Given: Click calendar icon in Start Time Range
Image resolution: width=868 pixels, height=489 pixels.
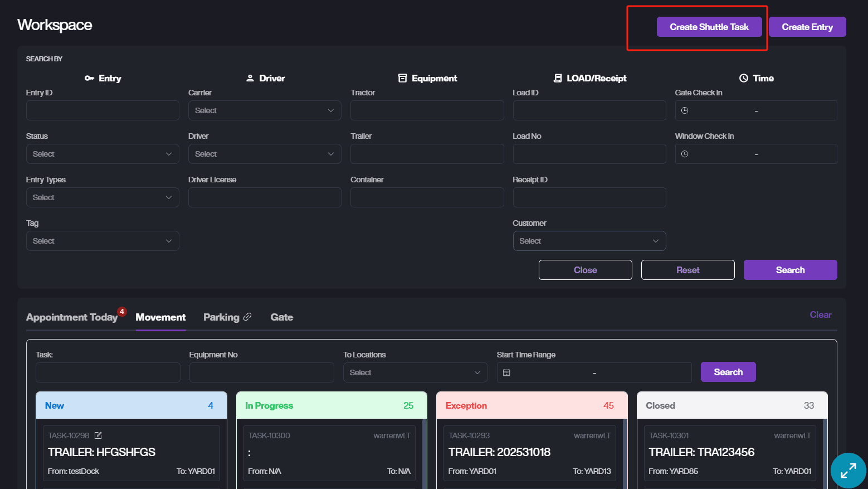Looking at the screenshot, I should coord(506,372).
